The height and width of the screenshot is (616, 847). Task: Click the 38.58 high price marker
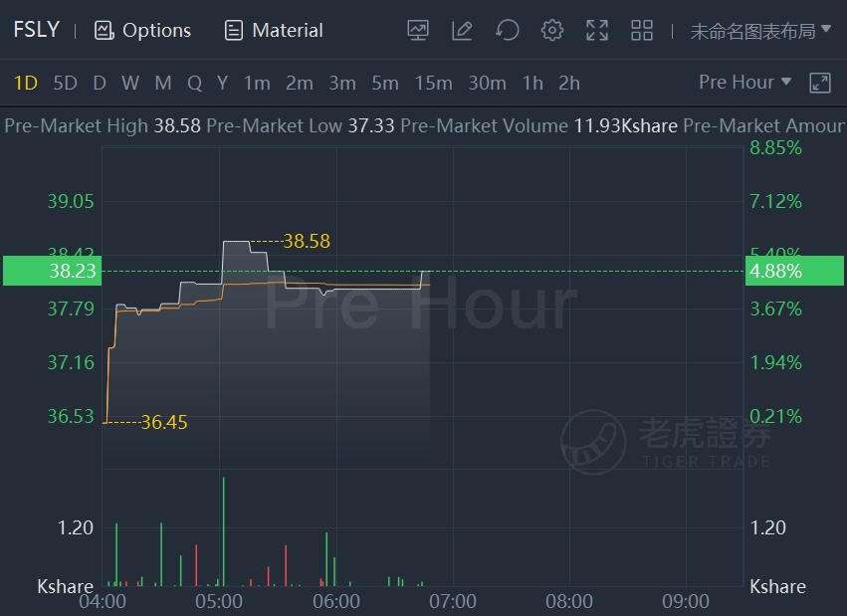307,241
